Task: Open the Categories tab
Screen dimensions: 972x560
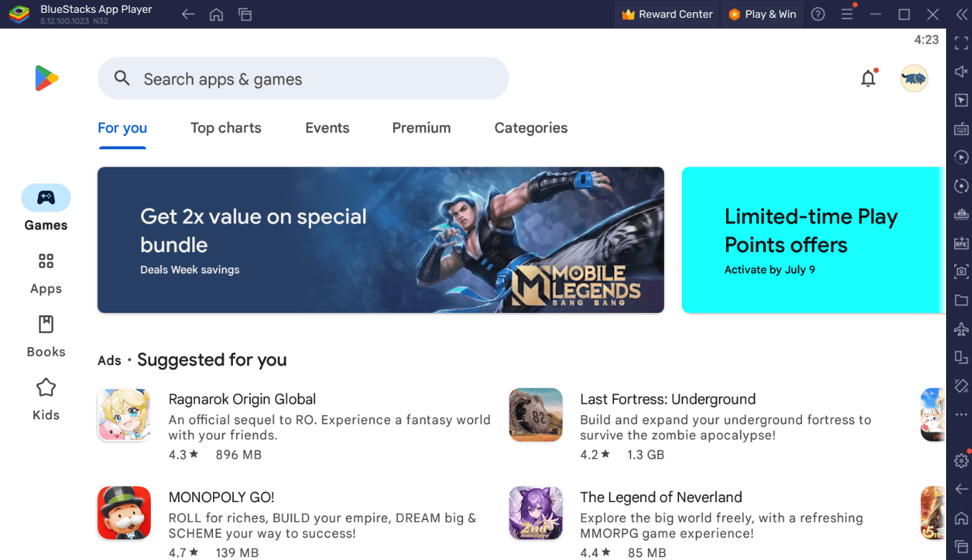Action: pyautogui.click(x=531, y=128)
